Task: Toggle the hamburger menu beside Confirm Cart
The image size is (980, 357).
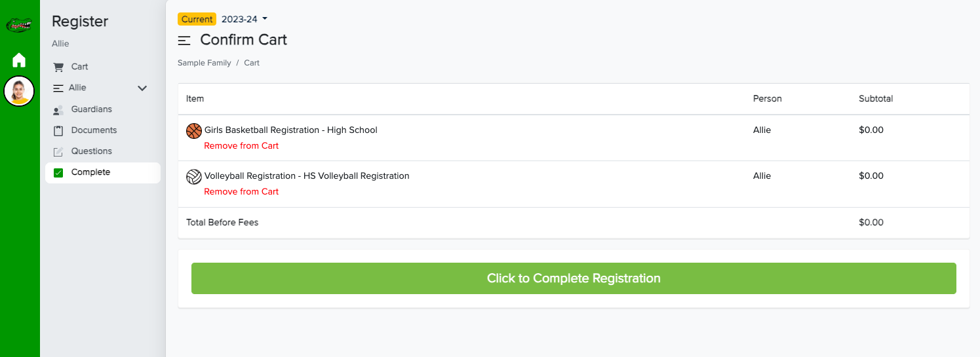Action: (184, 41)
